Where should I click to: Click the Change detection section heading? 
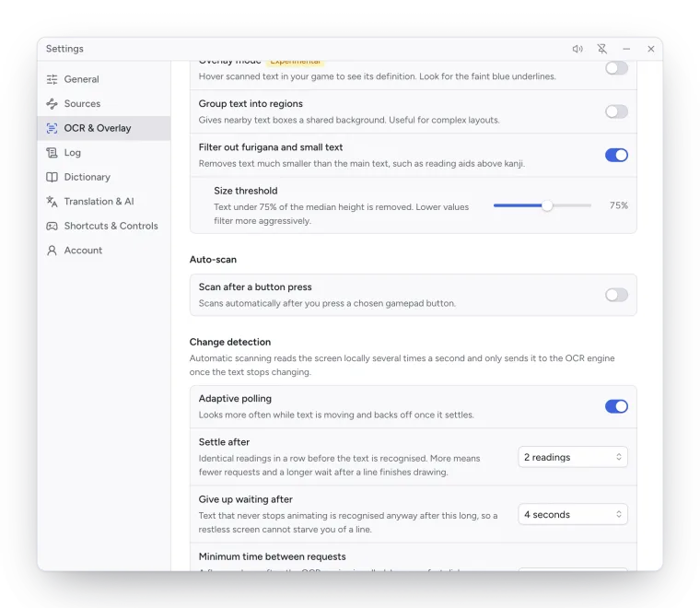coord(230,343)
